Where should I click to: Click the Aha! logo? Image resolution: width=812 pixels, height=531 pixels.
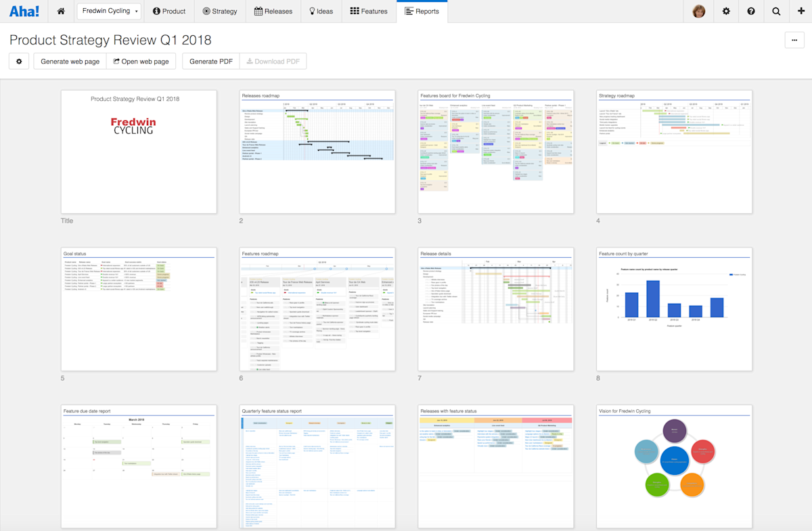[x=24, y=11]
